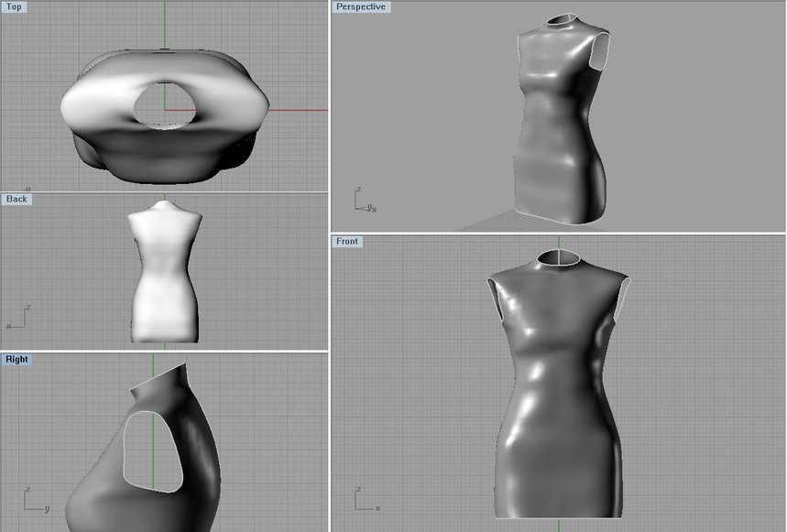Activate the Back viewport title label
The image size is (787, 532).
tap(16, 199)
